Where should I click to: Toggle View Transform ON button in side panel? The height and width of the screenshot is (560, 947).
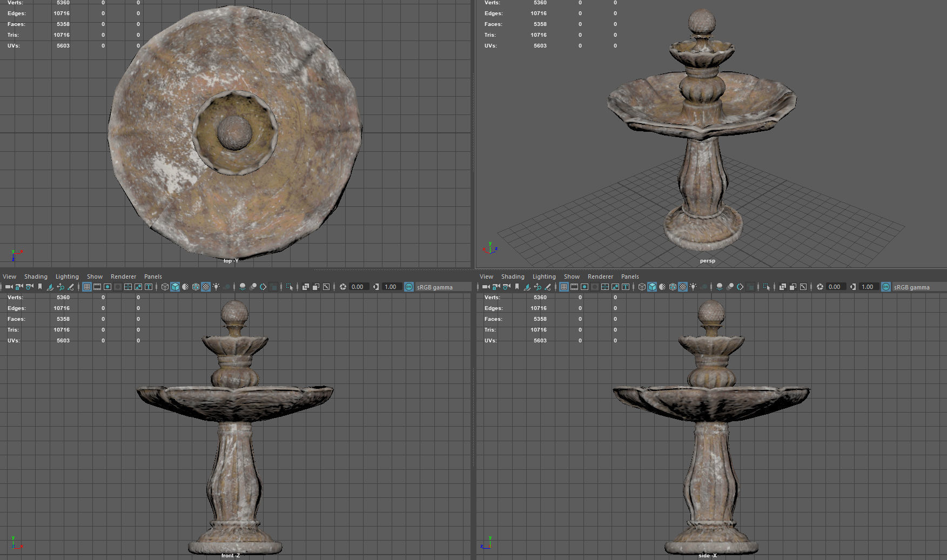(x=886, y=287)
